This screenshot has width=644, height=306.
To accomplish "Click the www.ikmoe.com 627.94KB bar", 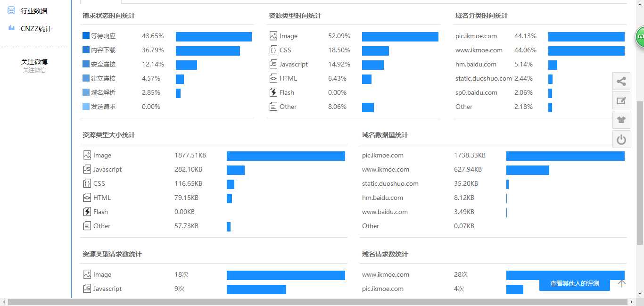I will coord(528,170).
